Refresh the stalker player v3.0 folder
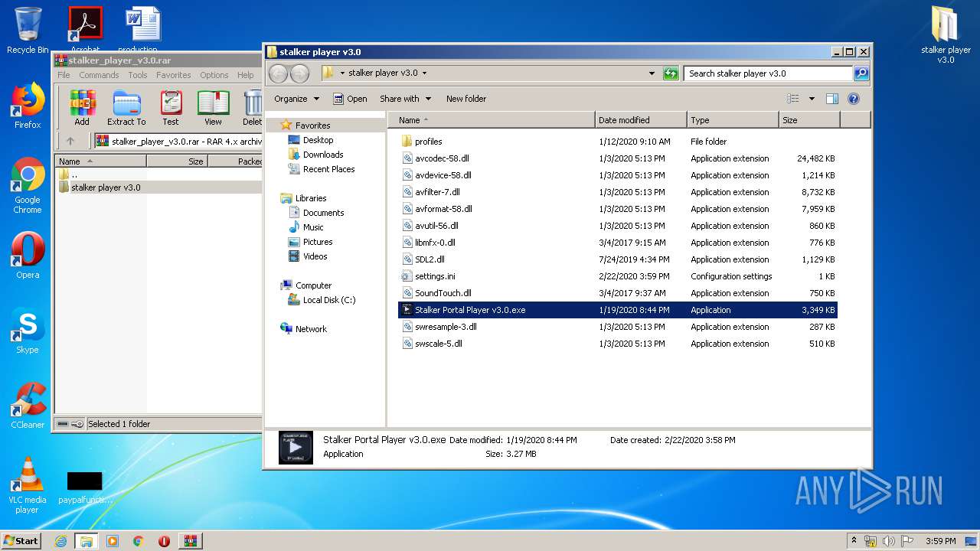This screenshot has width=980, height=551. click(x=671, y=73)
